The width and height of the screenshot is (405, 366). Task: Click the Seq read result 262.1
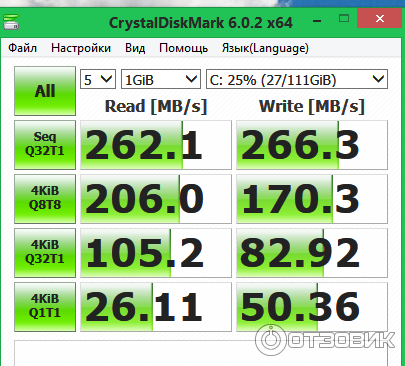click(x=156, y=145)
